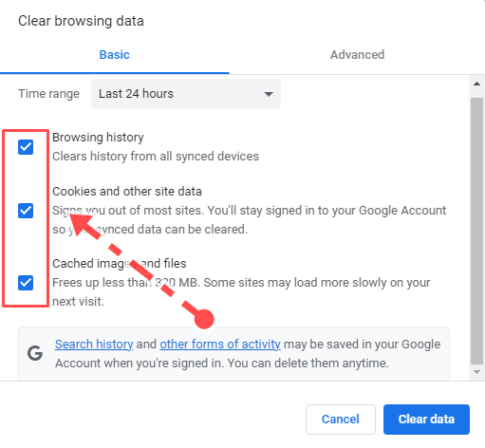Click the Google G logo icon
Viewport: 485px width, 448px height.
tap(35, 353)
